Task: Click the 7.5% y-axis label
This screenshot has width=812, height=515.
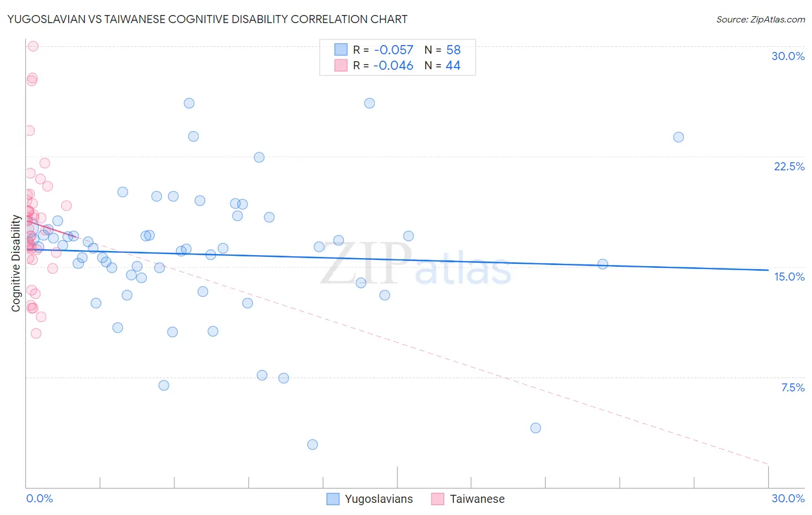Action: pyautogui.click(x=792, y=387)
